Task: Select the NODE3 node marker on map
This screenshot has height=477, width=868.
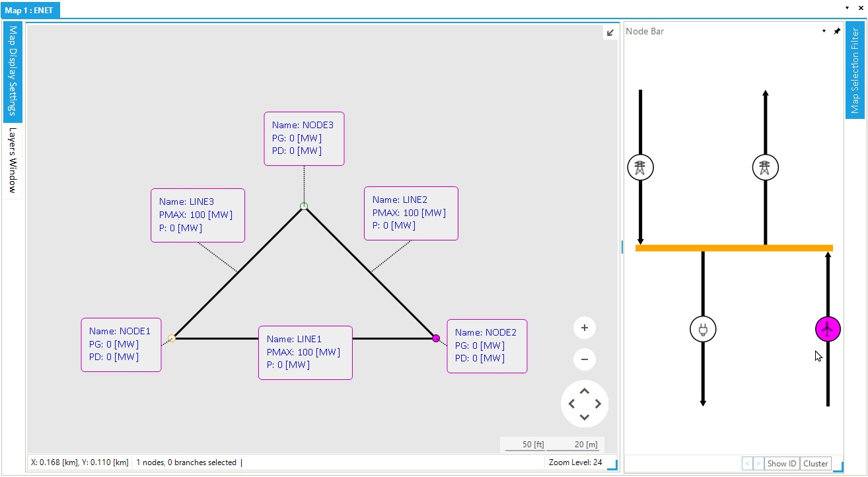Action: (x=304, y=206)
